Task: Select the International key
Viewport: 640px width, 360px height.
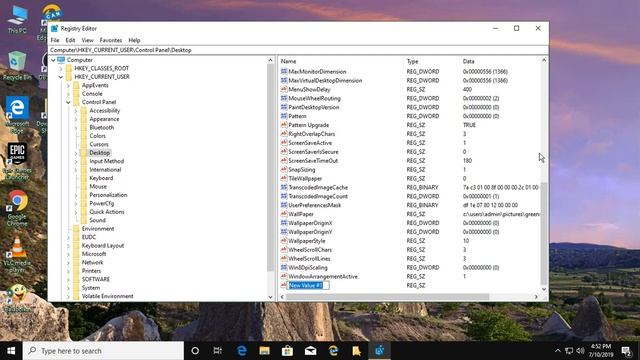Action: click(105, 169)
